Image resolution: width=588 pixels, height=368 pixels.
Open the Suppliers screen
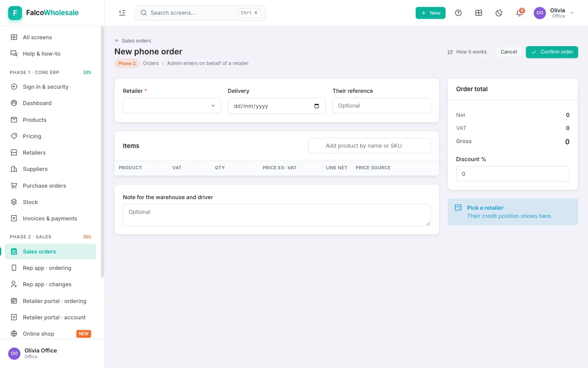[51, 169]
